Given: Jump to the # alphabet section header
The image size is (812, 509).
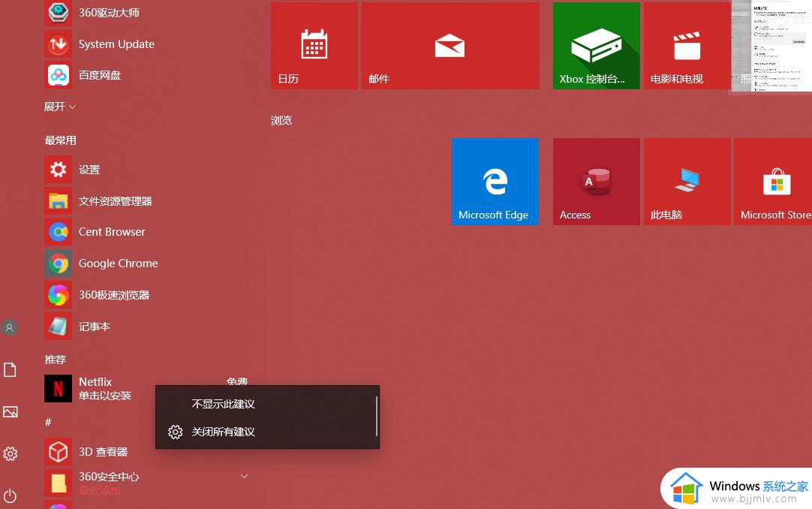Looking at the screenshot, I should point(48,422).
